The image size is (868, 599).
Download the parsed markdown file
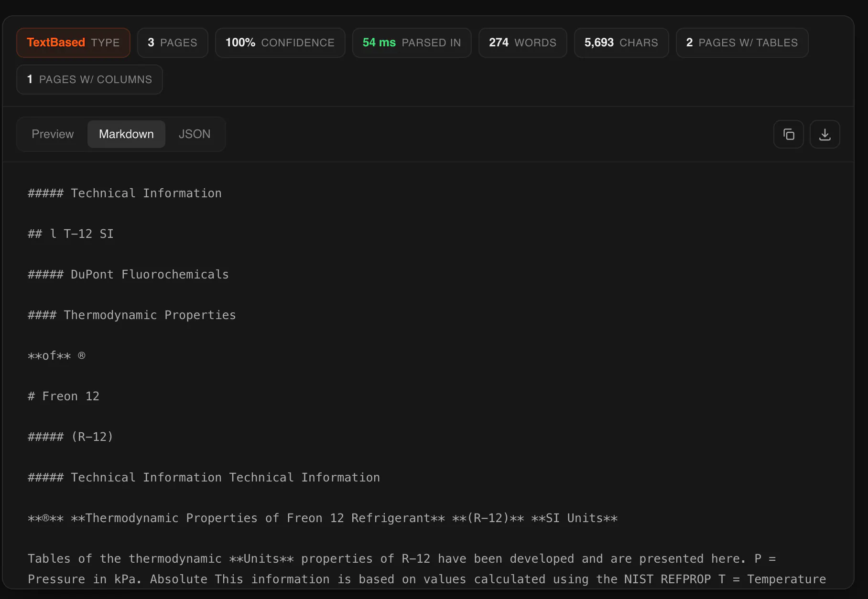click(825, 134)
